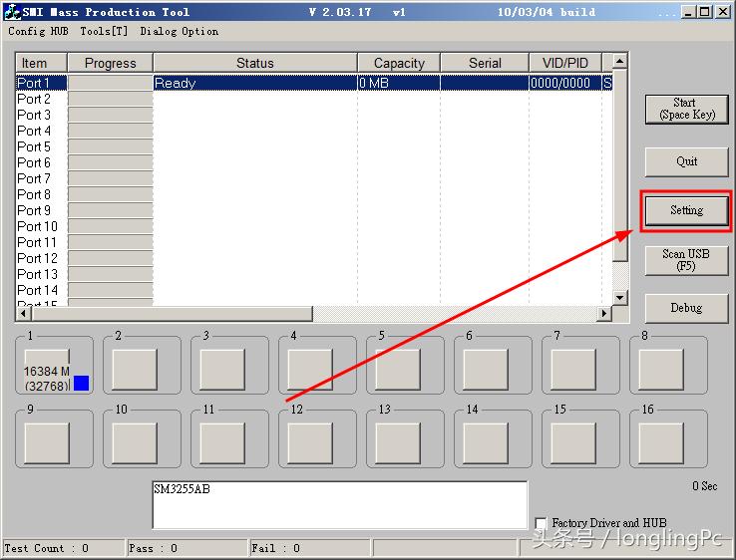Click the Serial column header

pyautogui.click(x=485, y=63)
